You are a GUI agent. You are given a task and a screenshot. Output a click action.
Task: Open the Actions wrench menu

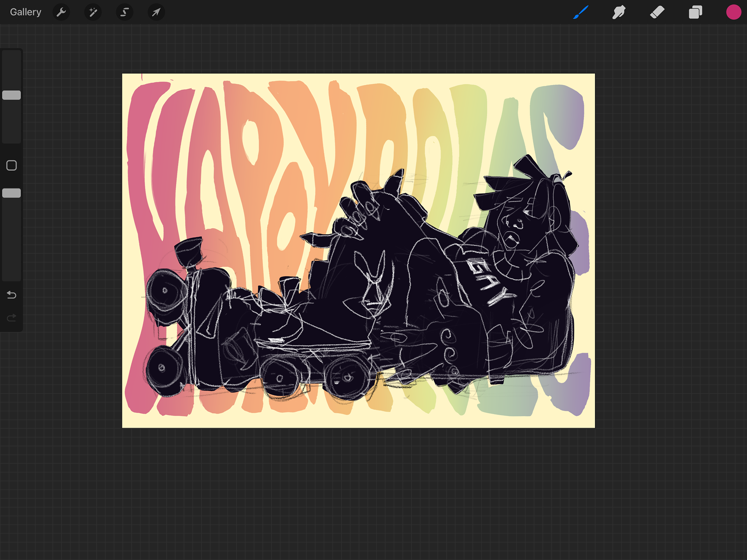click(61, 12)
